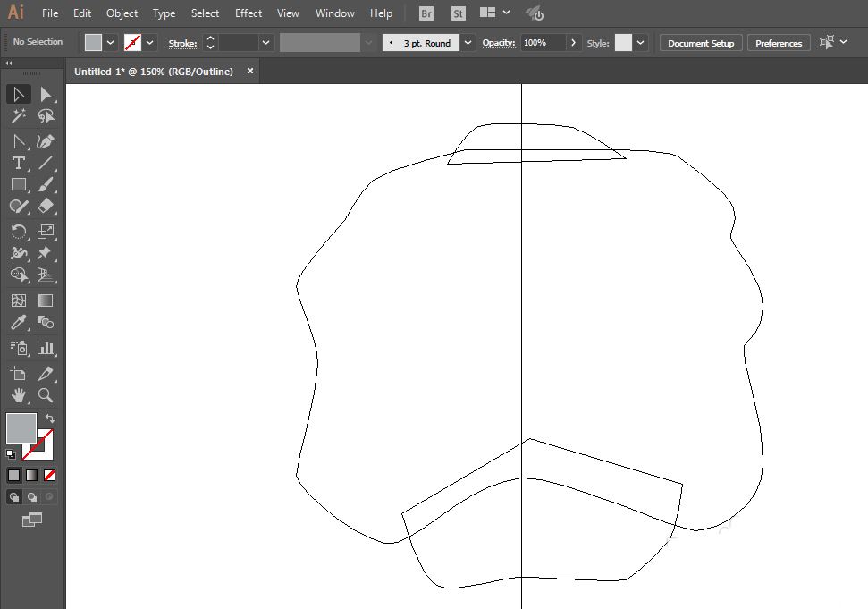Open the stroke weight dropdown
The width and height of the screenshot is (868, 609).
(x=265, y=43)
